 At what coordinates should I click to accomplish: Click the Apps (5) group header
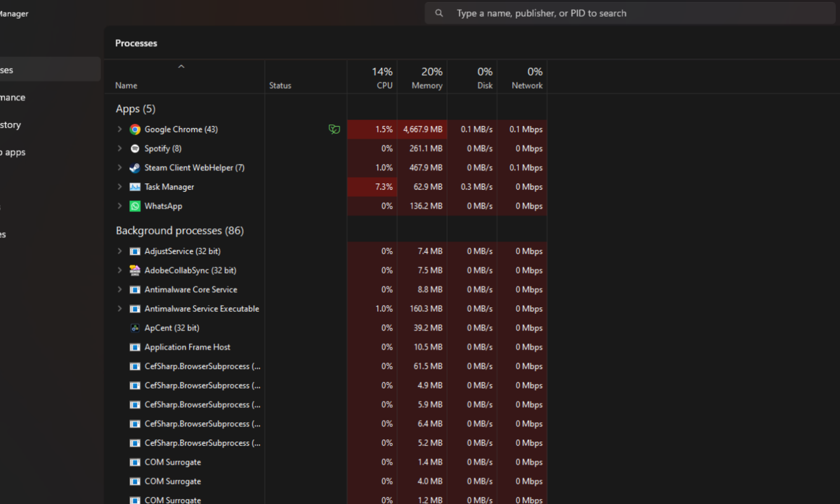pos(135,109)
